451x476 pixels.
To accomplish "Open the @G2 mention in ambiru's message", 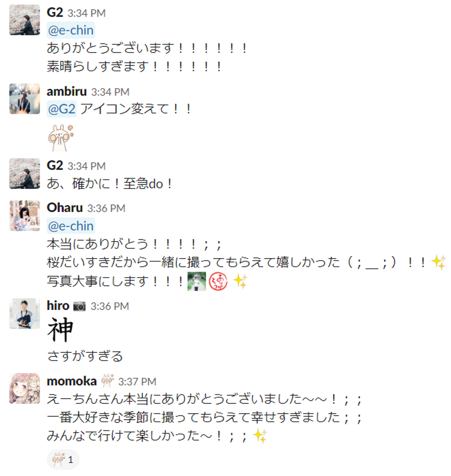I will click(62, 109).
